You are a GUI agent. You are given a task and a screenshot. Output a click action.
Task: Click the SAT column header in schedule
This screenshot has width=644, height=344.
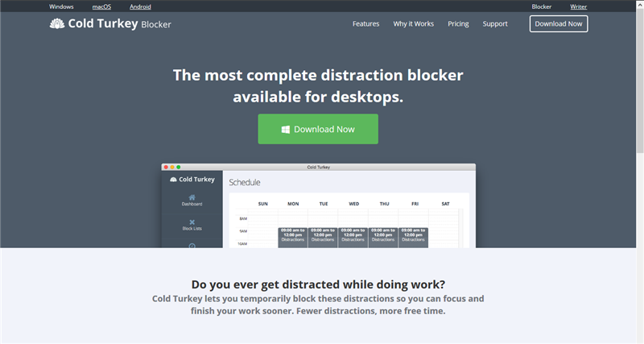point(445,204)
